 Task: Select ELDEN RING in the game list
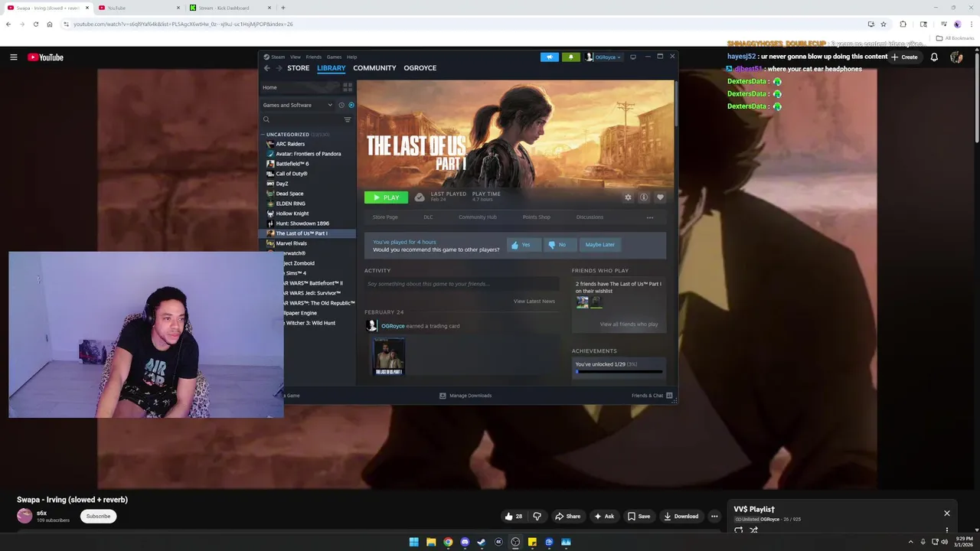point(290,204)
